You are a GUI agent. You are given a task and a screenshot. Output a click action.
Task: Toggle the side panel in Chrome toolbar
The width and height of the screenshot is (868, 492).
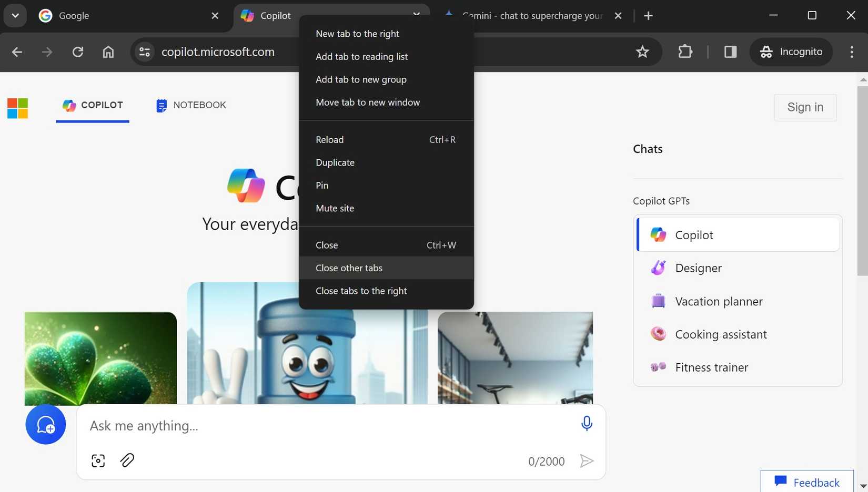(x=730, y=52)
